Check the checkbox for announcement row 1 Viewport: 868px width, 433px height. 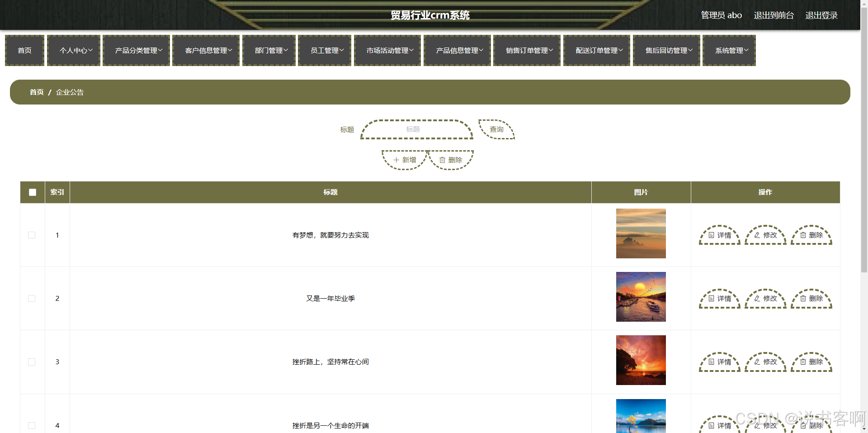32,235
